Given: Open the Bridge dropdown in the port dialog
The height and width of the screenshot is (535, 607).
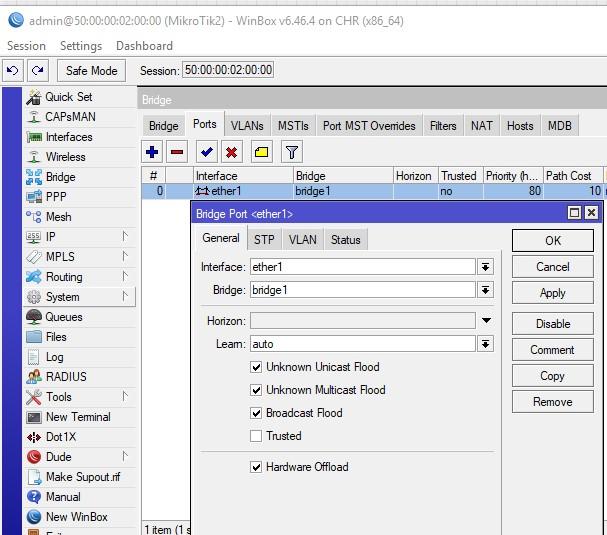Looking at the screenshot, I should (486, 290).
